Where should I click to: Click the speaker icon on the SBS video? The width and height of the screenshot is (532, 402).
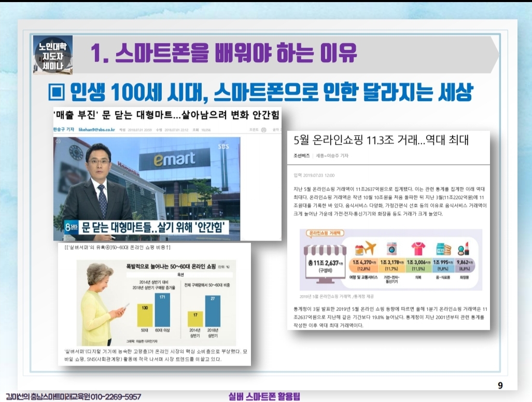(58, 141)
